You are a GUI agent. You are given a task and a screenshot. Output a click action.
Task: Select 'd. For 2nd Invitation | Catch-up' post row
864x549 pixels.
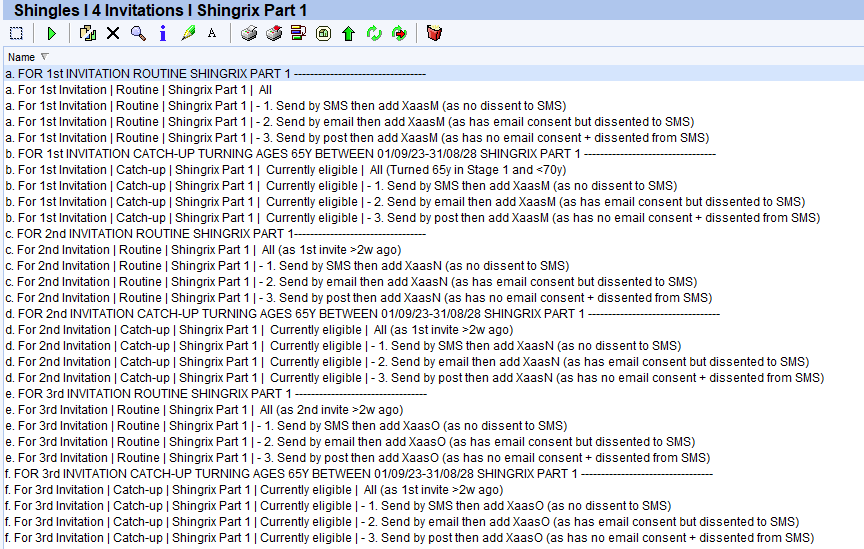(434, 378)
